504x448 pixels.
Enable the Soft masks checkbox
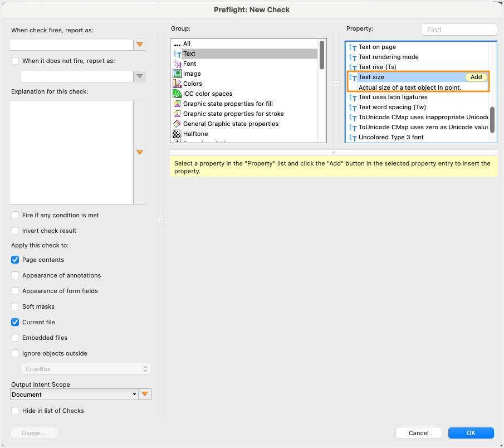(15, 306)
